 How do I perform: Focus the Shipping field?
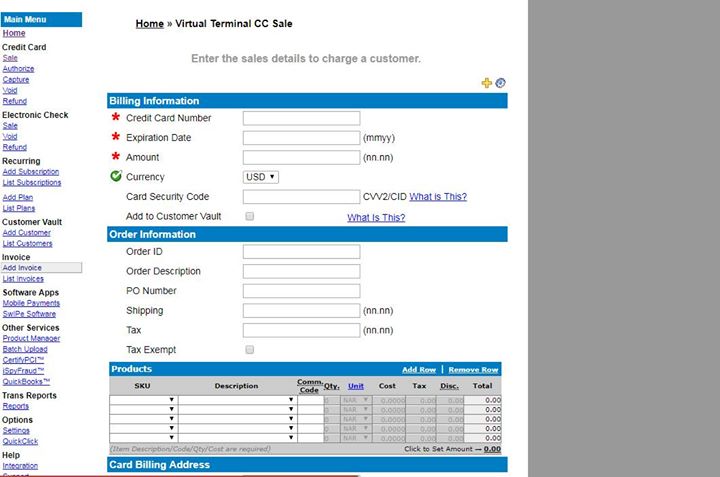(x=301, y=311)
